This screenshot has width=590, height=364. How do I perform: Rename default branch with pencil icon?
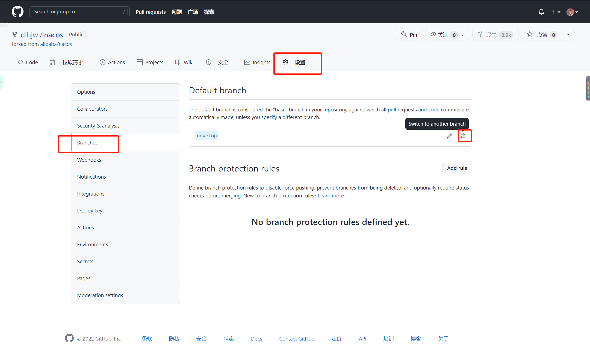pyautogui.click(x=449, y=136)
